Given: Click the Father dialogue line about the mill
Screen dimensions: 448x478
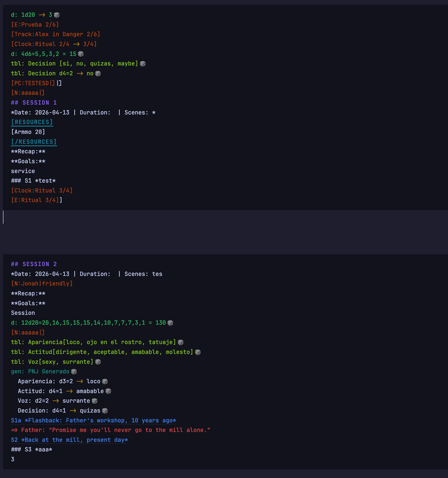Looking at the screenshot, I should click(x=111, y=430).
